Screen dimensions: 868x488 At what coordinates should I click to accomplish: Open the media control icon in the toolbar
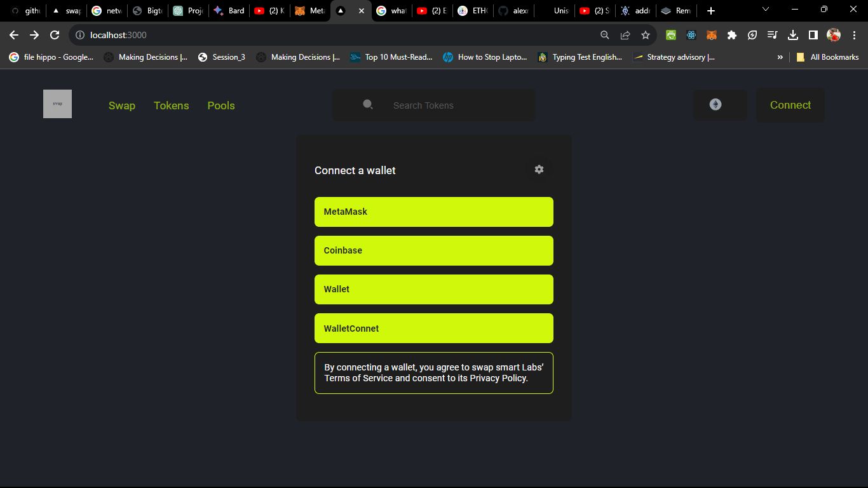(x=773, y=35)
